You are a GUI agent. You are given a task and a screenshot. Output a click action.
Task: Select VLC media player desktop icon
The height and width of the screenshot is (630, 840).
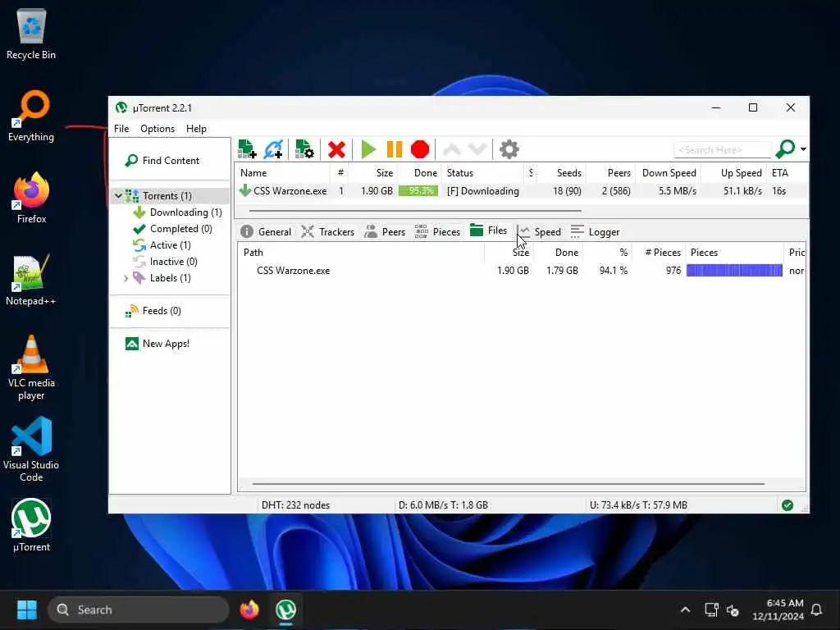click(x=31, y=367)
